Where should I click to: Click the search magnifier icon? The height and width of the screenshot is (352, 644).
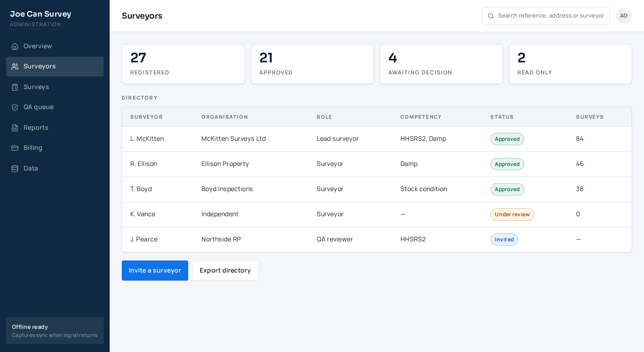coord(491,16)
